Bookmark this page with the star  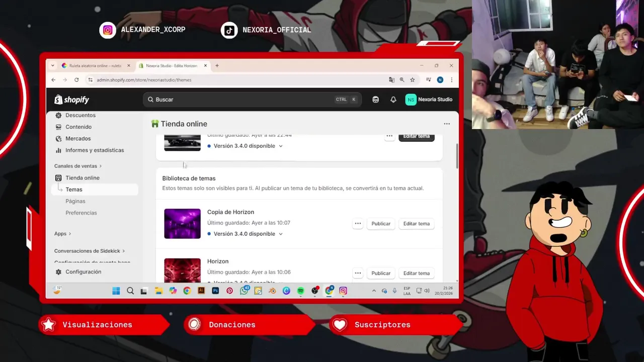coord(413,80)
